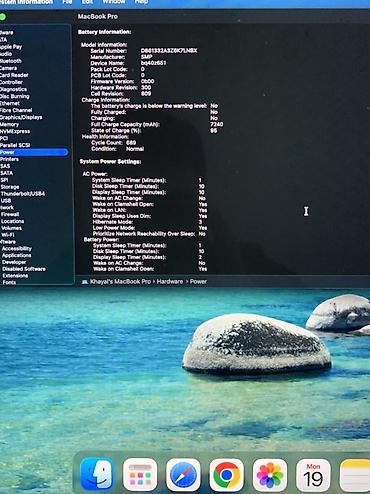370x494 pixels.
Task: Select Applications under Software
Action: (17, 255)
